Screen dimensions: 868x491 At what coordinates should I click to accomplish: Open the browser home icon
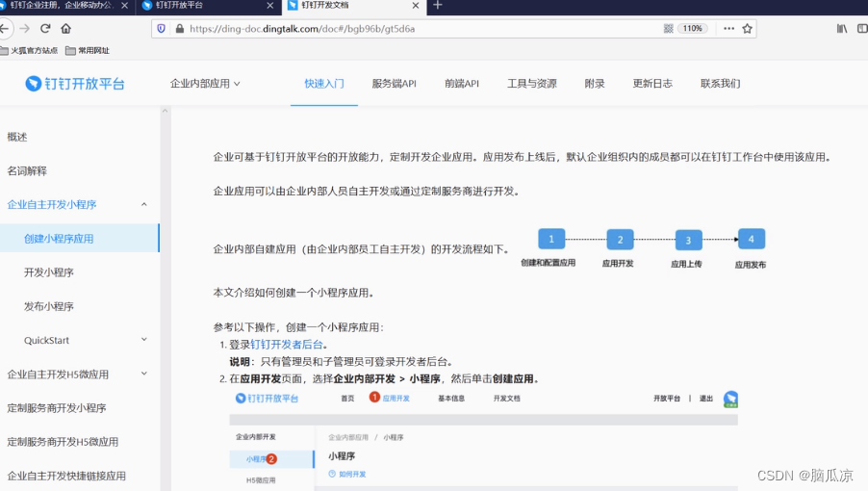[x=65, y=28]
